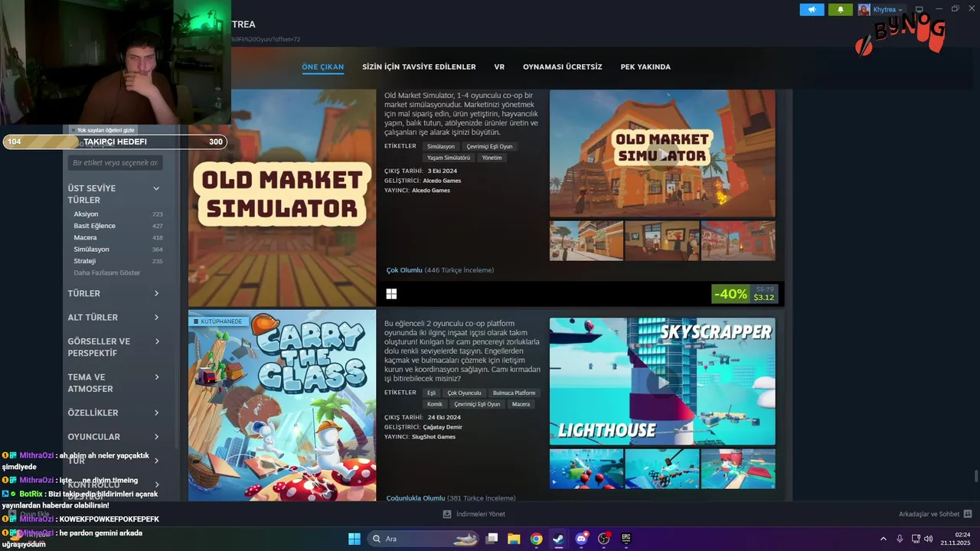Open Çok Olumlu 446 Türkçe İnceleme reviews
The image size is (980, 551).
point(440,270)
